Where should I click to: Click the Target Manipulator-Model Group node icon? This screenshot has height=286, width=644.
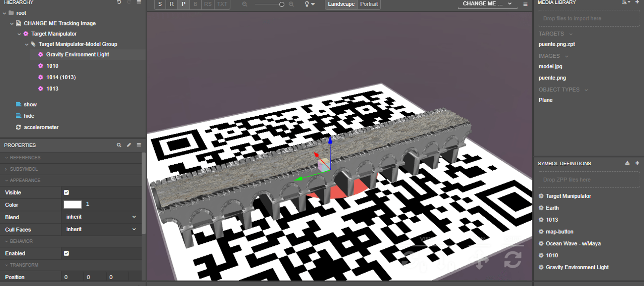click(x=33, y=44)
